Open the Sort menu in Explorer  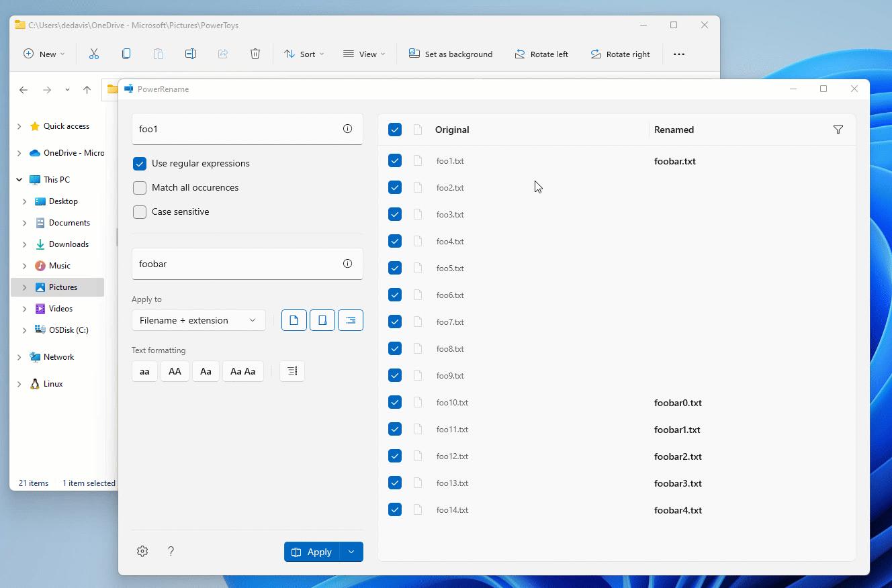pyautogui.click(x=304, y=54)
